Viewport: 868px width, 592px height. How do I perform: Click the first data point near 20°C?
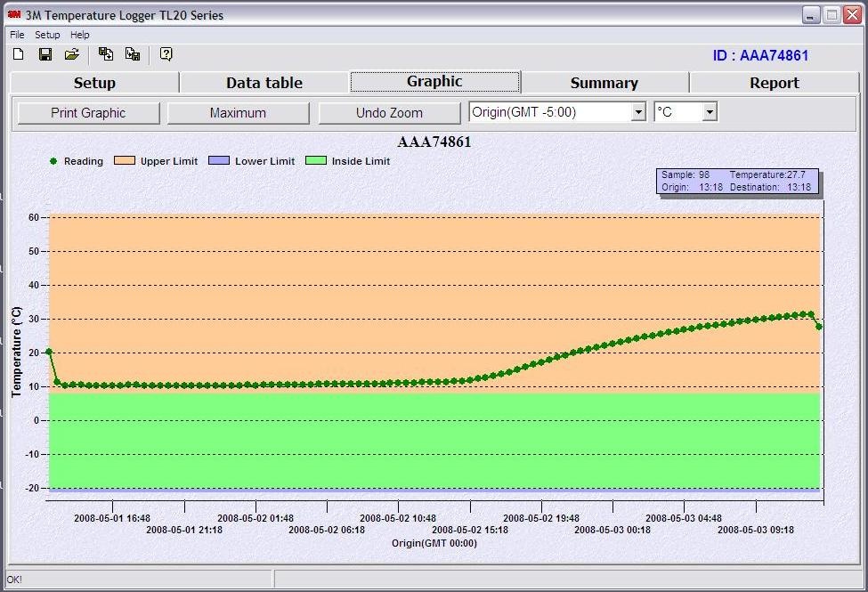[49, 351]
